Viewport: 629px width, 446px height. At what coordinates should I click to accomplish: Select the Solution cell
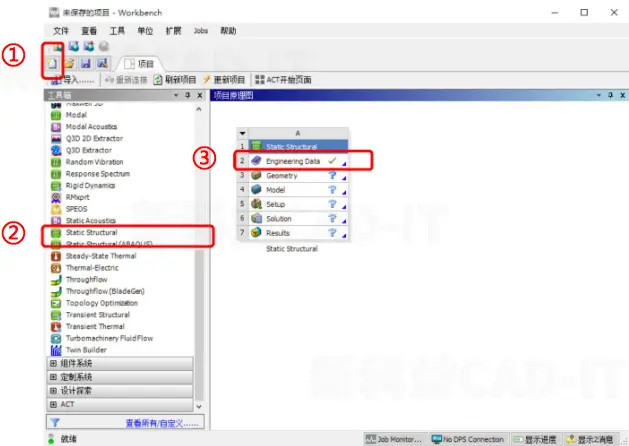(x=298, y=219)
